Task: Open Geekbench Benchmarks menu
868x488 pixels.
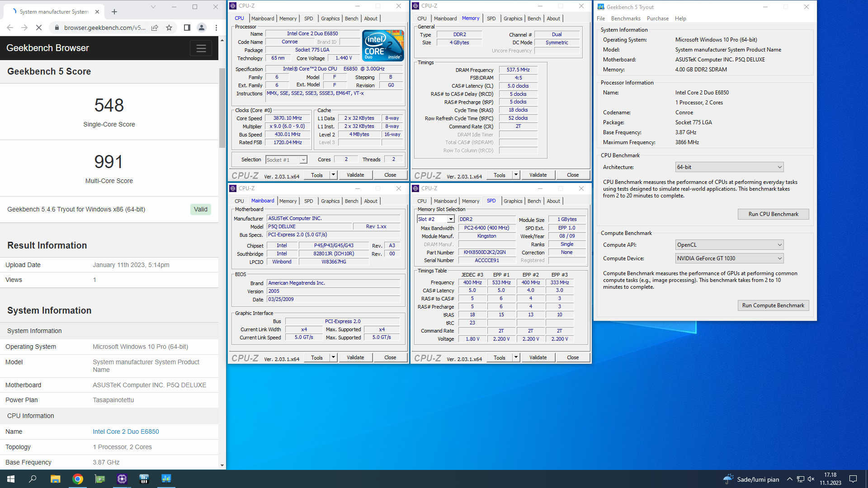Action: point(626,19)
